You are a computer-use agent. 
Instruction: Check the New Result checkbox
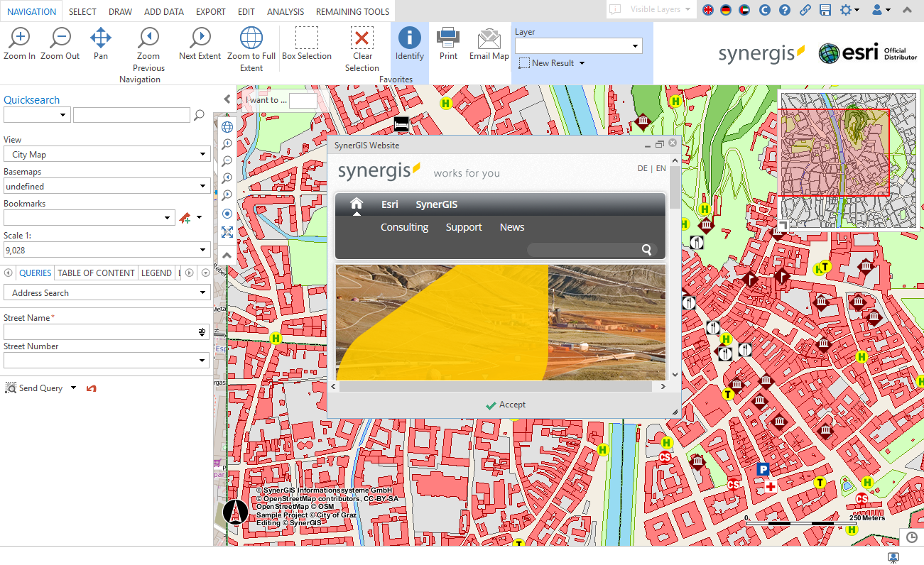523,62
